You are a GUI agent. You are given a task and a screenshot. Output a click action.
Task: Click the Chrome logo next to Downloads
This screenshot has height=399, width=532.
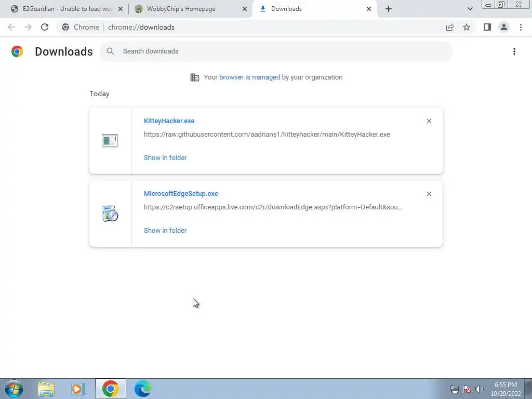pyautogui.click(x=17, y=51)
